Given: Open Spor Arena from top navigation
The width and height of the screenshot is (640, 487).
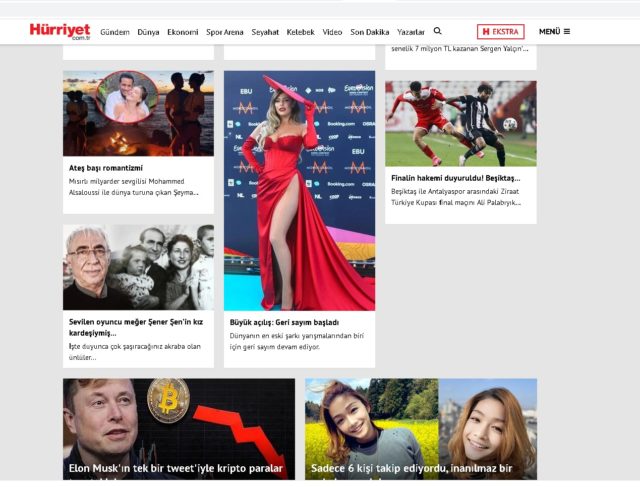Looking at the screenshot, I should (x=225, y=32).
